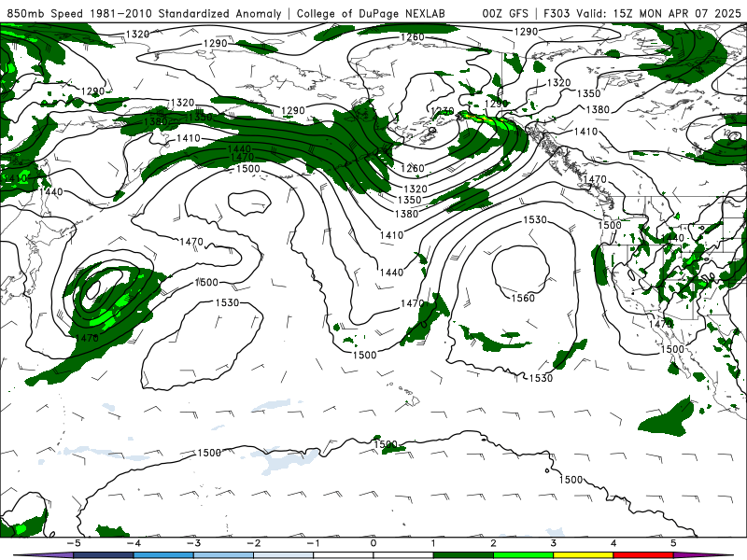Click the 'College of DuPage NEXLAB' text
The image size is (747, 560).
pyautogui.click(x=371, y=13)
